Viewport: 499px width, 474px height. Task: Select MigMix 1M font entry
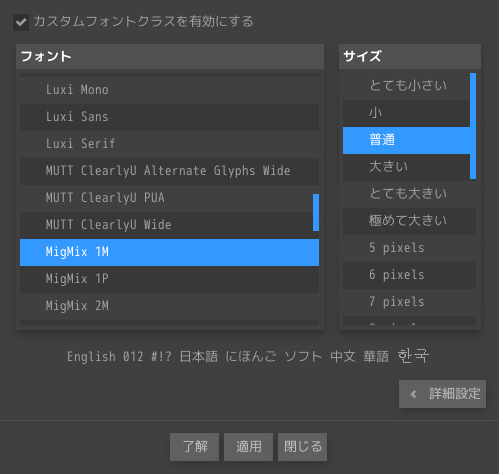click(x=169, y=252)
